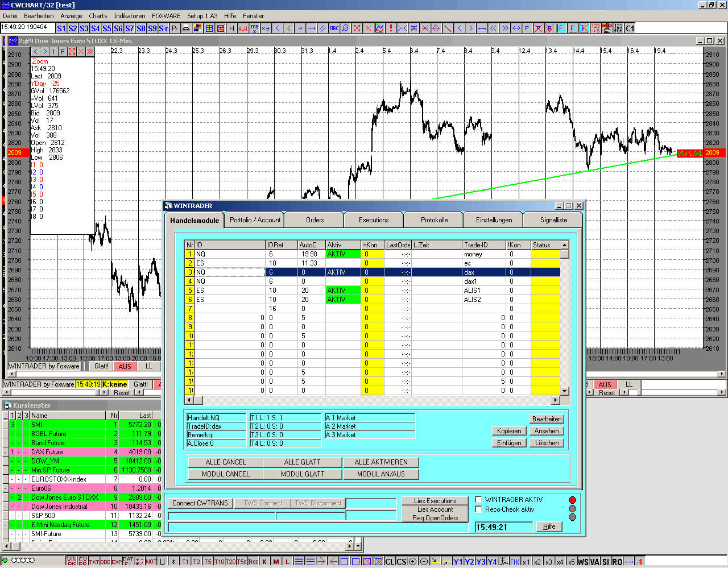Viewport: 728px width, 568px height.
Task: Click the printer icon in the toolbar
Action: point(186,28)
